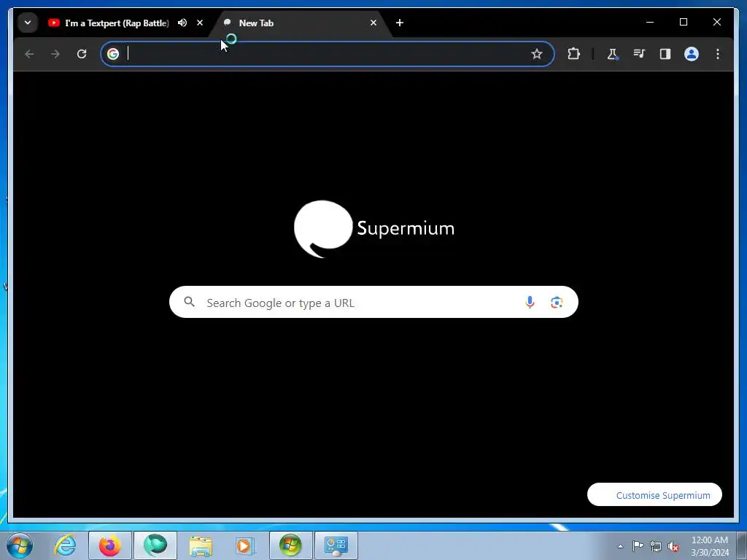Click the Search Google or type a URL box
The height and width of the screenshot is (560, 747).
[373, 302]
